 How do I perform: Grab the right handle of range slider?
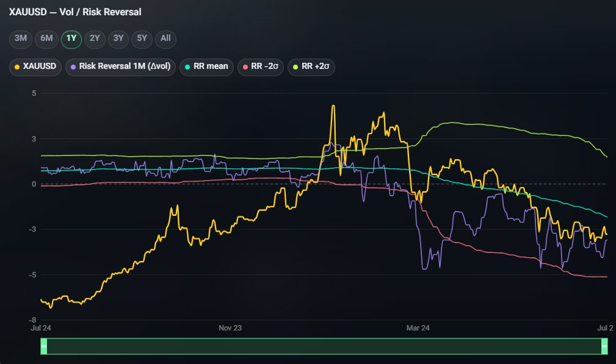tap(604, 346)
